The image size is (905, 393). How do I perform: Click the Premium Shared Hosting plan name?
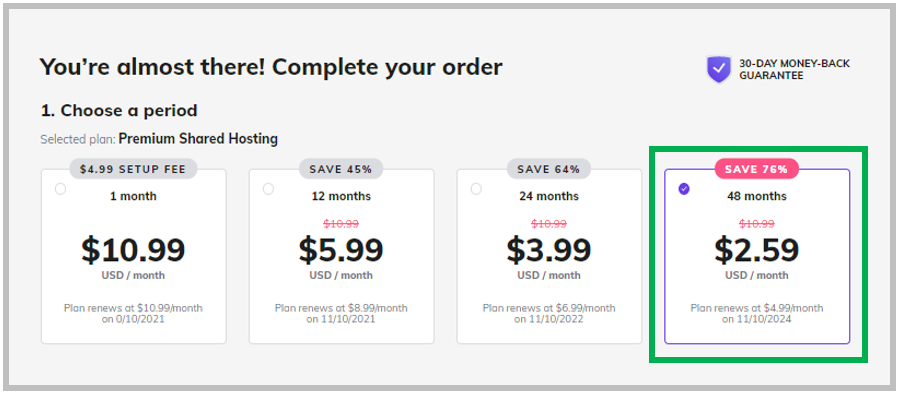(198, 139)
